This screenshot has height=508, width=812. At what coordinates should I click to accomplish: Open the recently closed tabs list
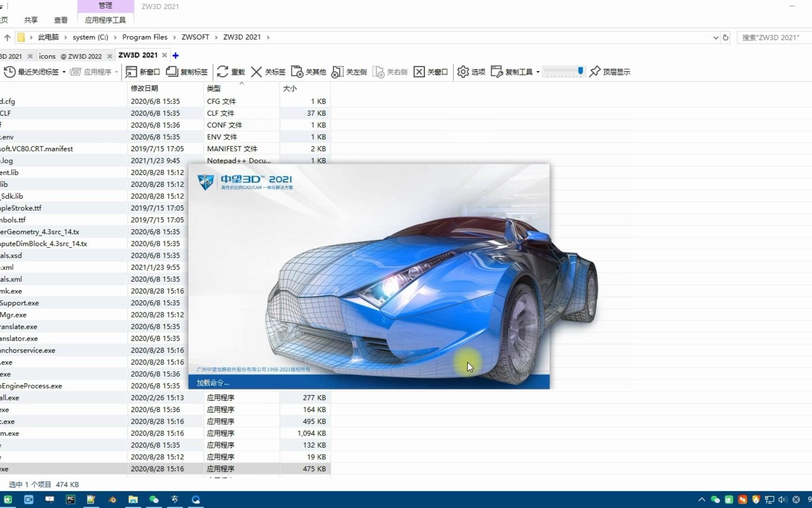[x=31, y=71]
